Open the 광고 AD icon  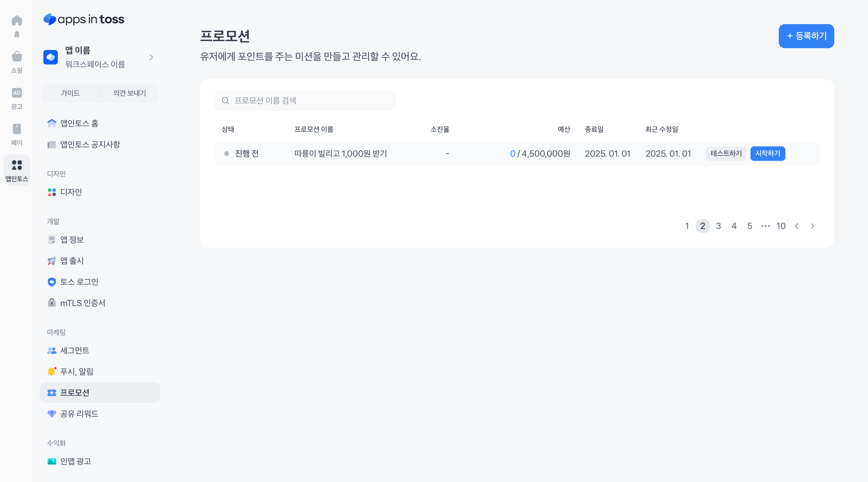(17, 93)
